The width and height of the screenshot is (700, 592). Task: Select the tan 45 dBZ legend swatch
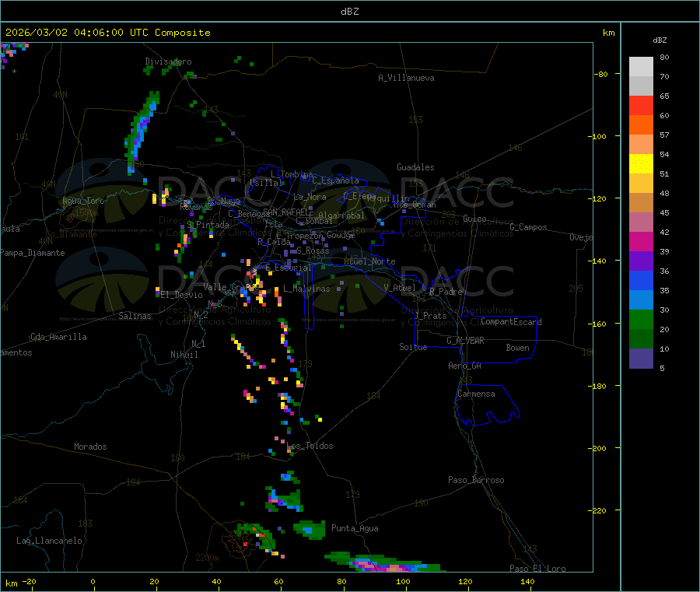(x=641, y=203)
